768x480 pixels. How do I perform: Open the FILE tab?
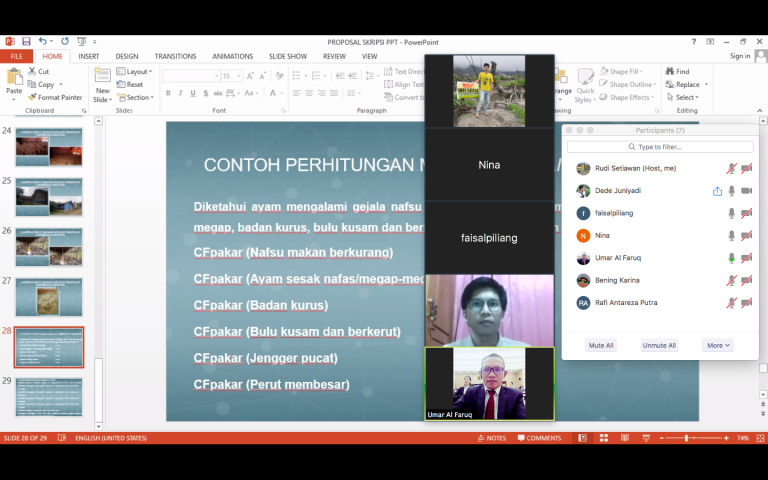point(16,56)
